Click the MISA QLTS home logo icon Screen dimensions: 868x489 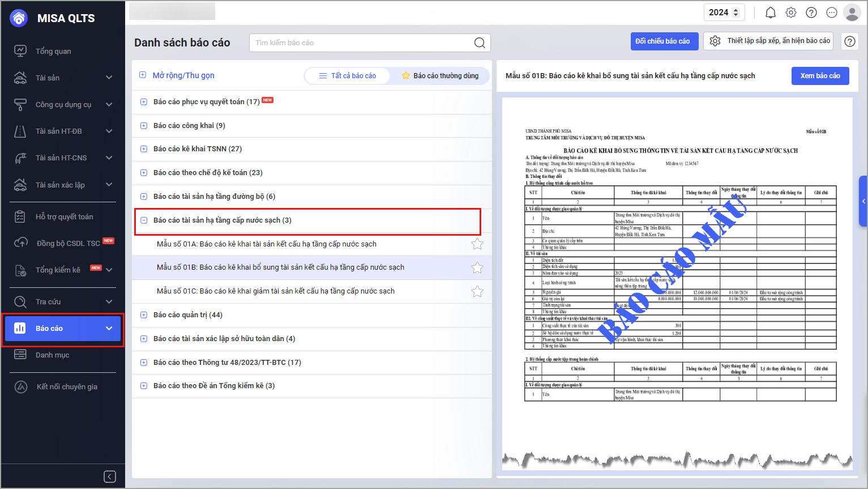[x=19, y=18]
